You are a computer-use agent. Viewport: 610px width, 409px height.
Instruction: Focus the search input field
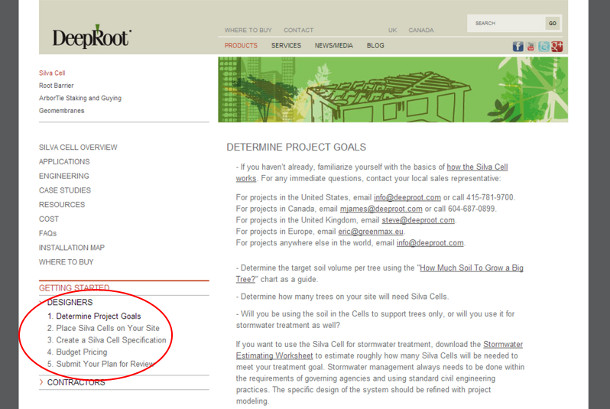[x=507, y=23]
